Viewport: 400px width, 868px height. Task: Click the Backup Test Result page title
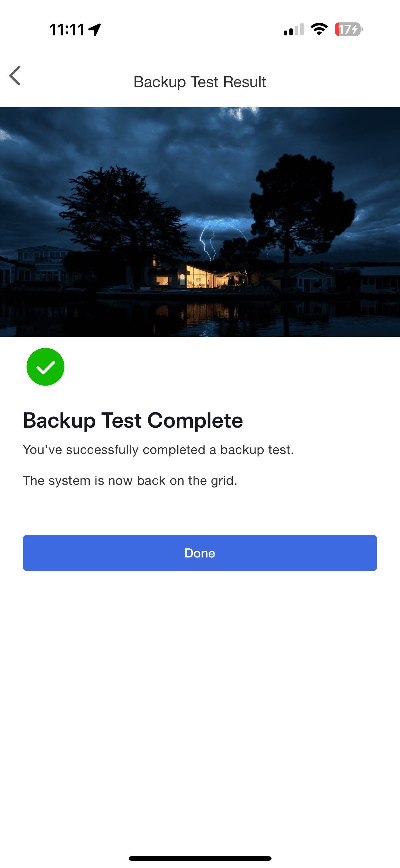(x=200, y=82)
